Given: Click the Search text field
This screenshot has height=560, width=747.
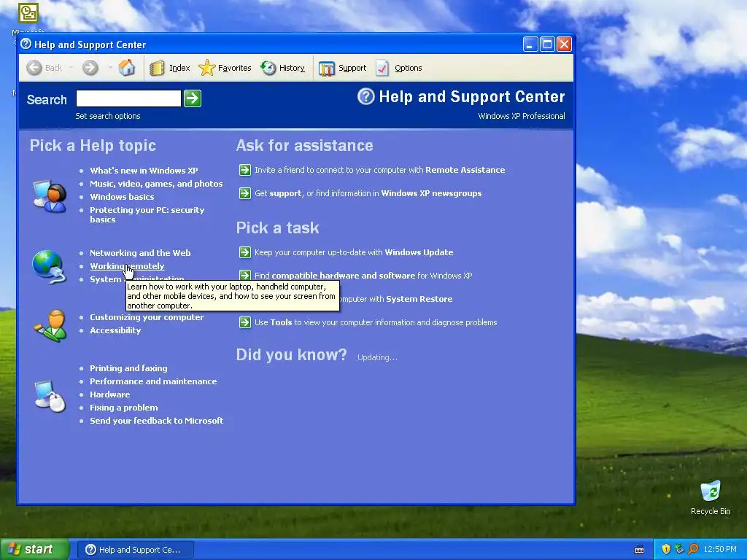Looking at the screenshot, I should (128, 98).
